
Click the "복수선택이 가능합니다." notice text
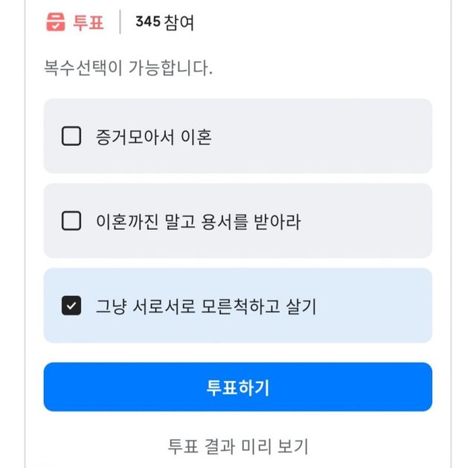tap(129, 68)
